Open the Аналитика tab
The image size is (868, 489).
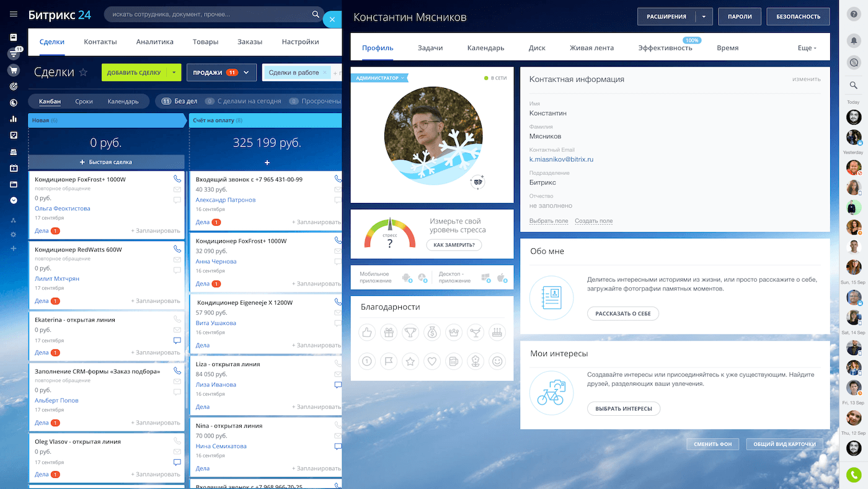(x=155, y=42)
